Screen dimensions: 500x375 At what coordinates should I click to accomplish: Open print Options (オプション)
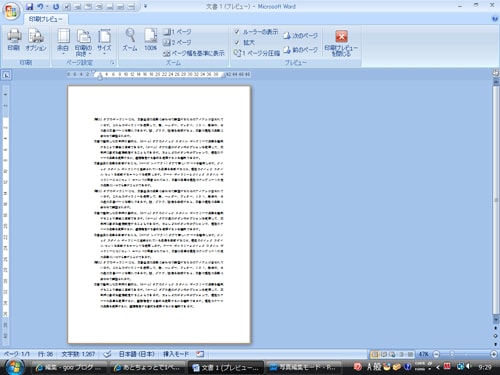coord(36,40)
